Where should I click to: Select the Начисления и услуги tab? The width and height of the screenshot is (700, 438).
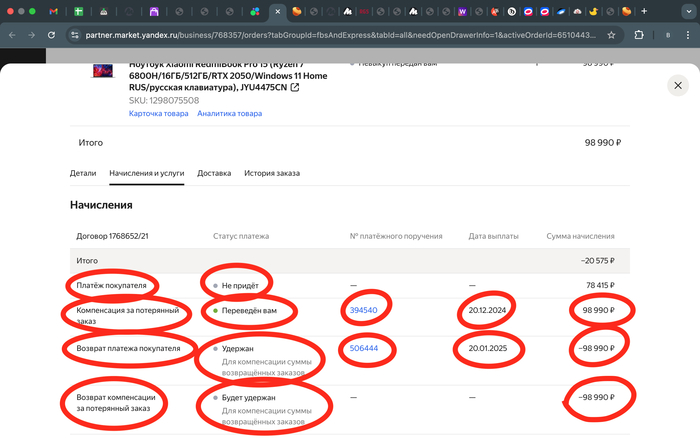(146, 173)
